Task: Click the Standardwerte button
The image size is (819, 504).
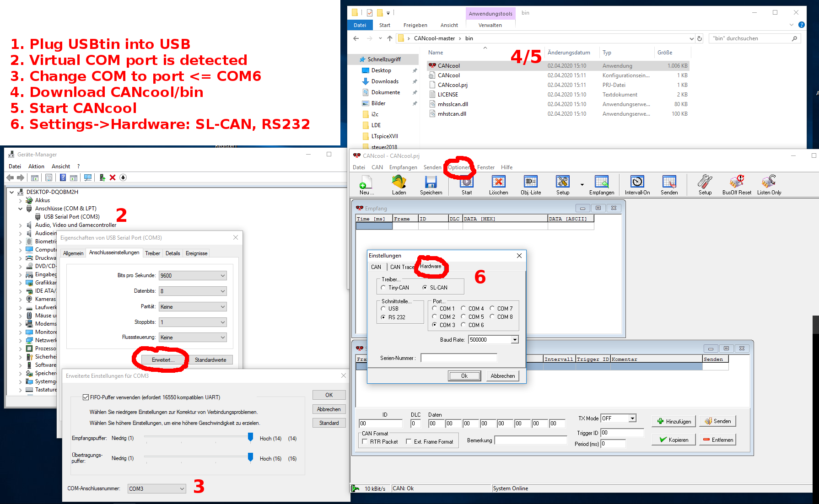Action: [210, 360]
